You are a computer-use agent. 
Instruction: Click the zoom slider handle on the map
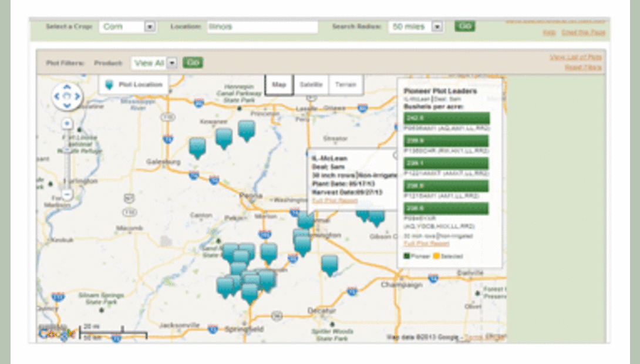67,150
